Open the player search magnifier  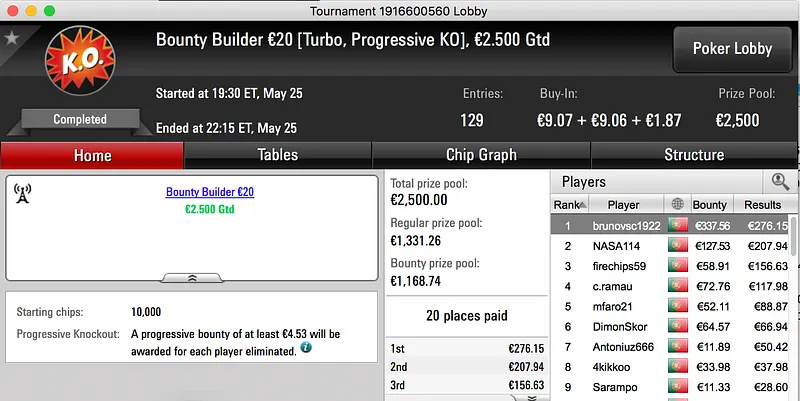(x=779, y=182)
